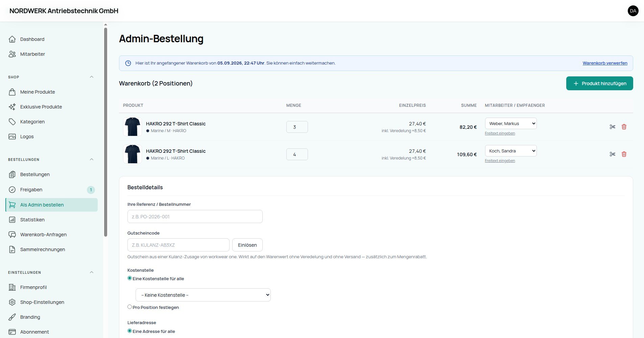
Task: Click the Exklusive Produkte sparkle icon
Action: click(x=12, y=107)
